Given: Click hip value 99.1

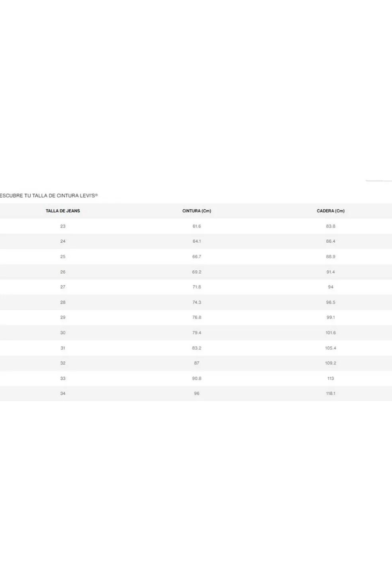Looking at the screenshot, I should pos(331,317).
